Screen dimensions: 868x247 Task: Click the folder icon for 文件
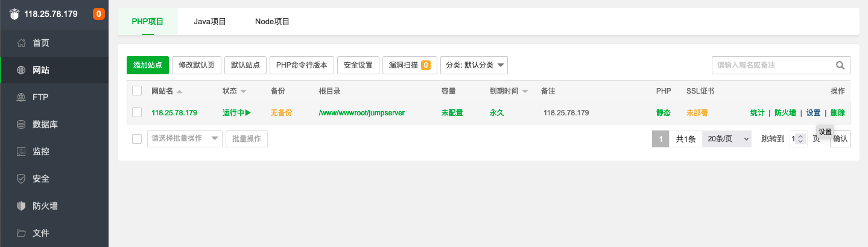click(22, 233)
